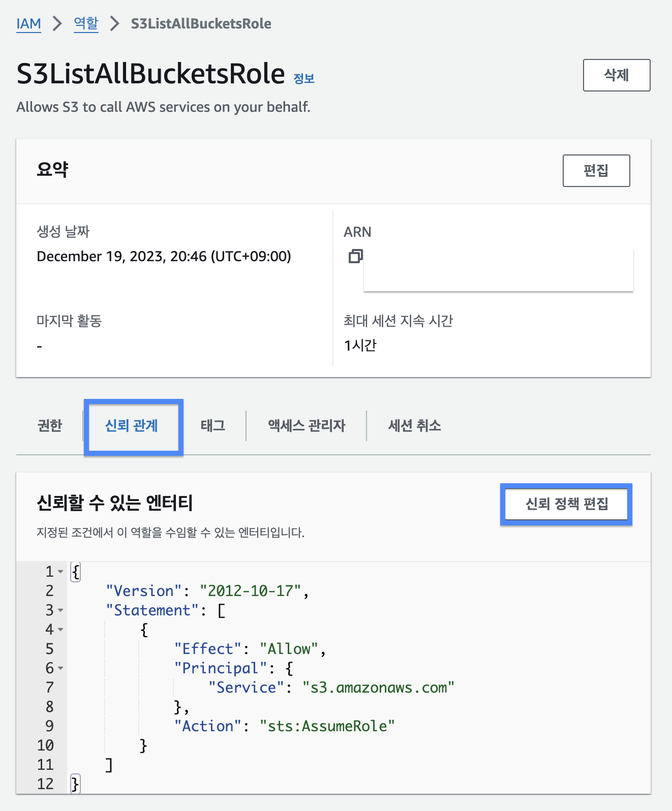Select the 액세스 관리자 tab

[x=307, y=426]
